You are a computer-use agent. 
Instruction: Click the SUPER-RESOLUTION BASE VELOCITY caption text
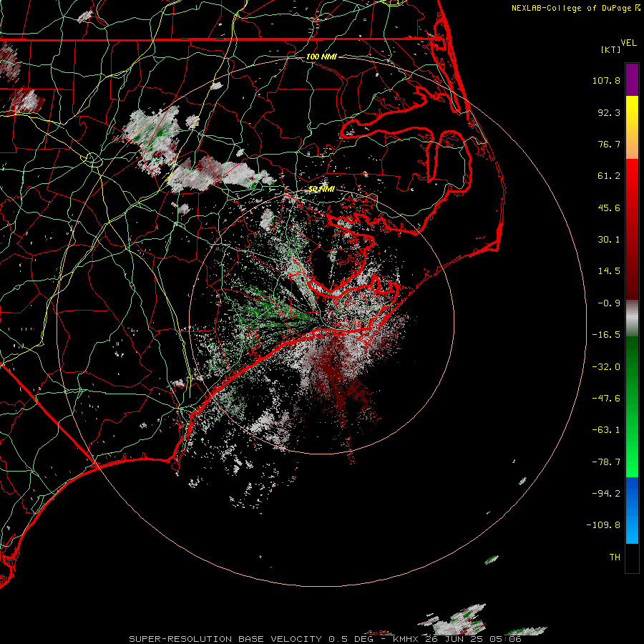click(227, 639)
